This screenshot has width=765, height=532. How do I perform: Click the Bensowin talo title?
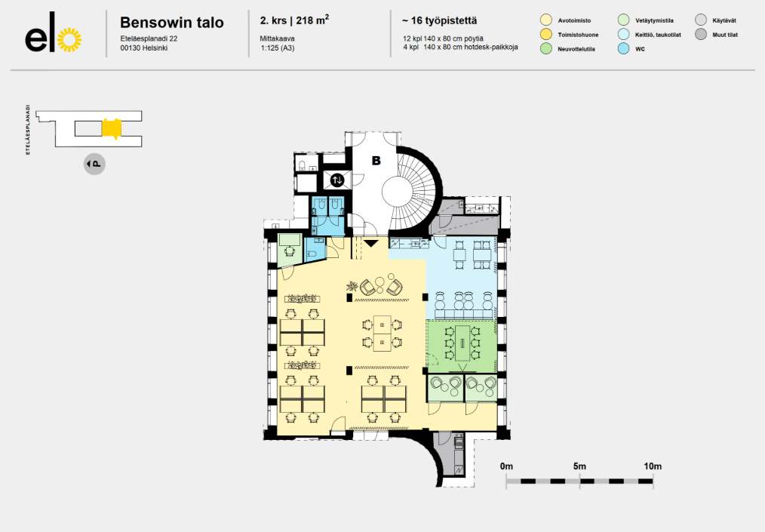[x=172, y=23]
